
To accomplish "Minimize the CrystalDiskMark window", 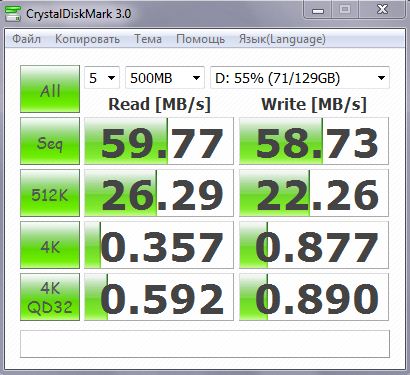I will (x=318, y=10).
